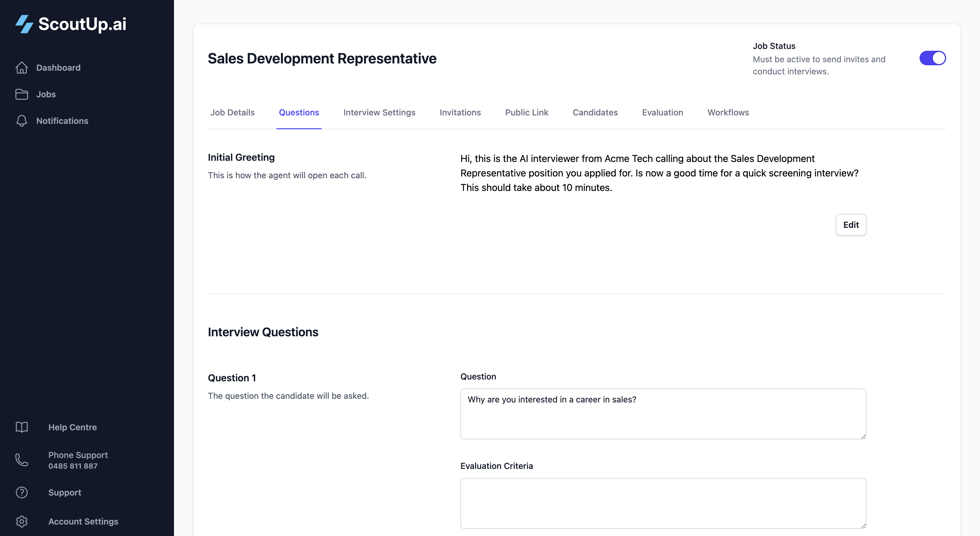
Task: View the Evaluation tab
Action: tap(662, 113)
